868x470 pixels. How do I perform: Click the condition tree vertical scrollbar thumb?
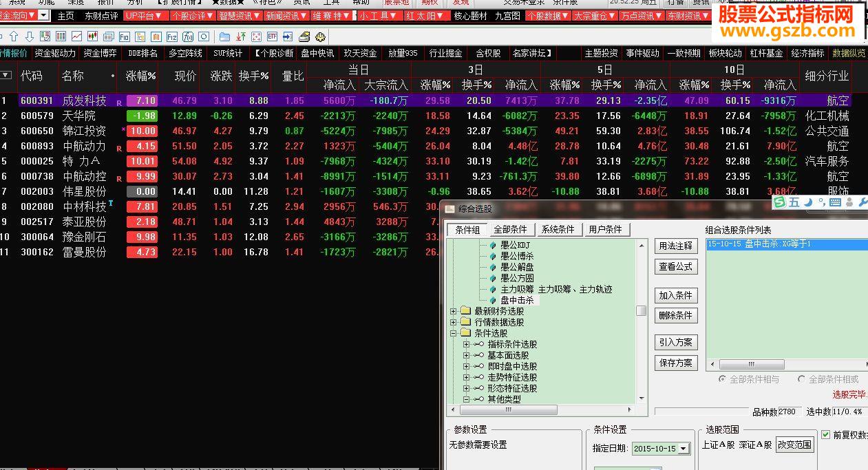click(x=642, y=311)
